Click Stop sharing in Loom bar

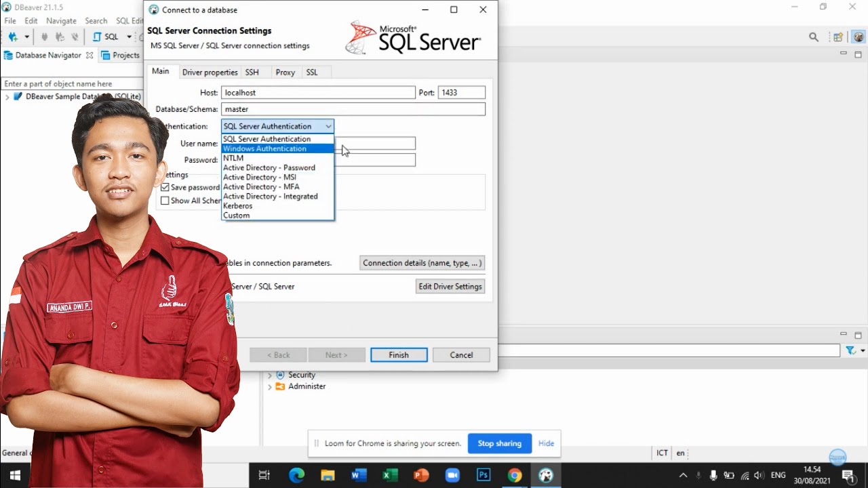(500, 443)
